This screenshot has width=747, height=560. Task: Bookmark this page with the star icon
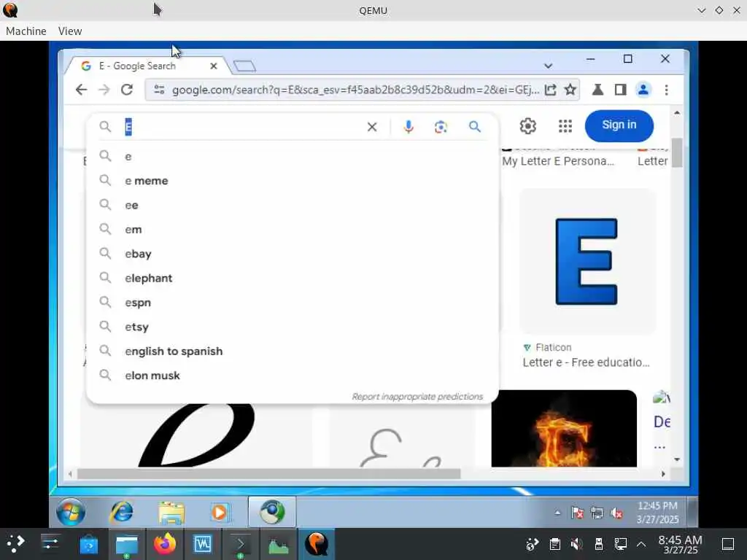point(570,90)
